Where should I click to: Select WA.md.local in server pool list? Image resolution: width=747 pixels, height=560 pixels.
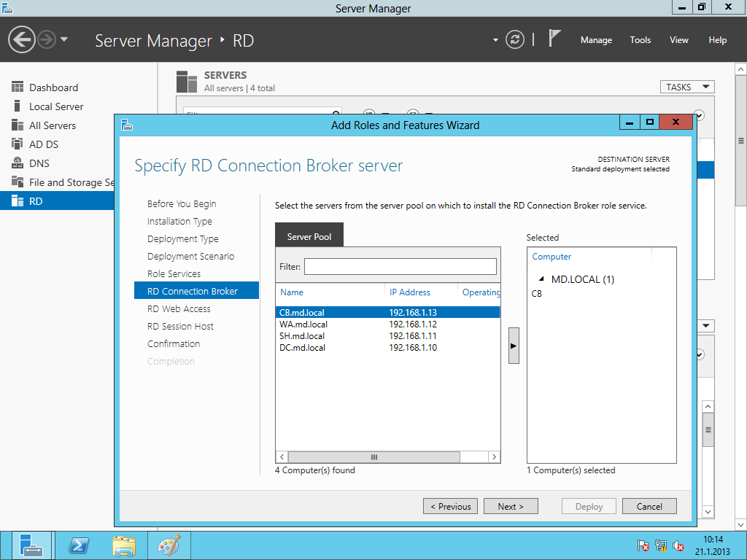point(303,324)
